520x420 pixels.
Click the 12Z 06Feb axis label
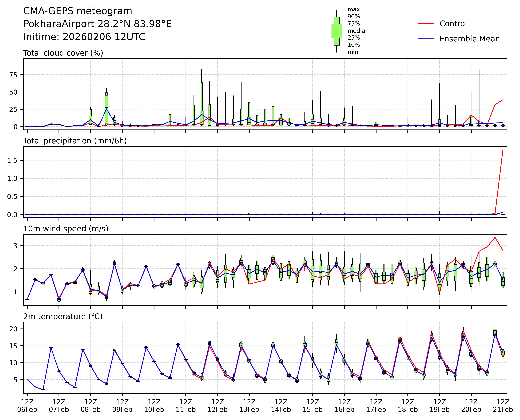(x=27, y=406)
